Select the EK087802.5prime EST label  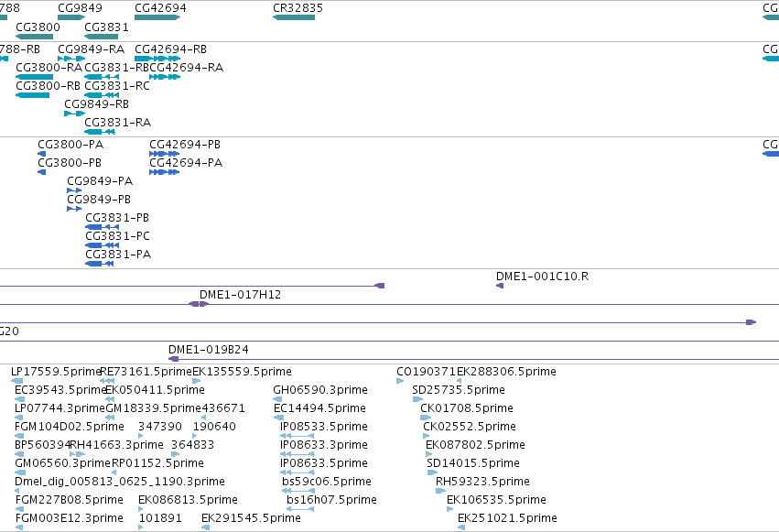(x=475, y=446)
